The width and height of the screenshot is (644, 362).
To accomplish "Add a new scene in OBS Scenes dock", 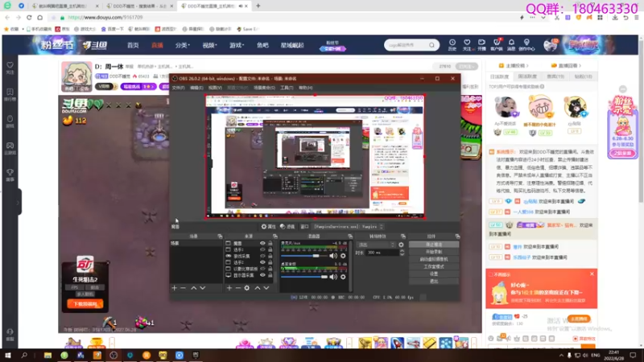I will tap(174, 288).
